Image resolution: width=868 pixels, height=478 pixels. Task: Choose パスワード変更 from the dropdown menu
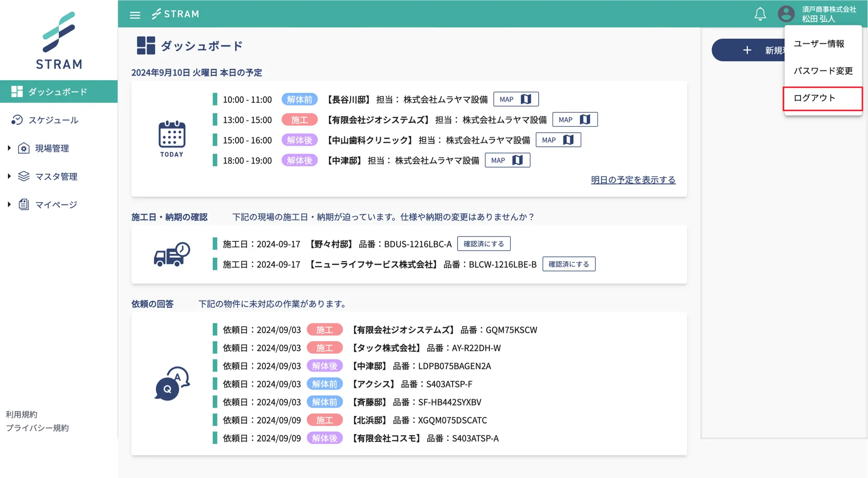click(823, 71)
